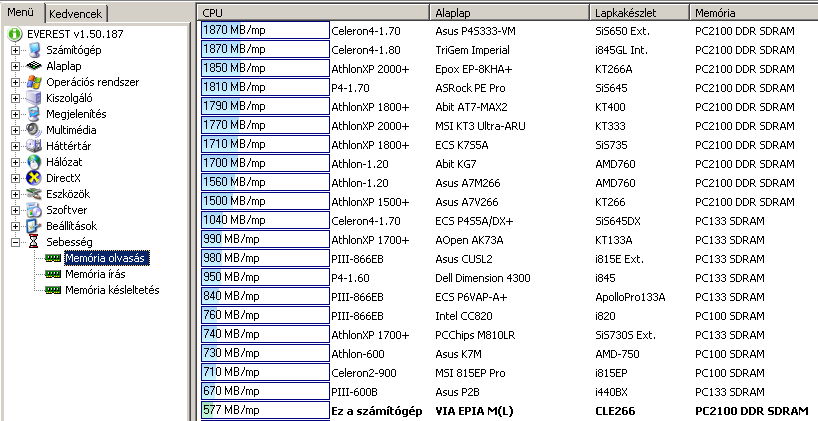This screenshot has width=818, height=421.
Task: Click the Multimédia speaker icon
Action: pos(34,130)
